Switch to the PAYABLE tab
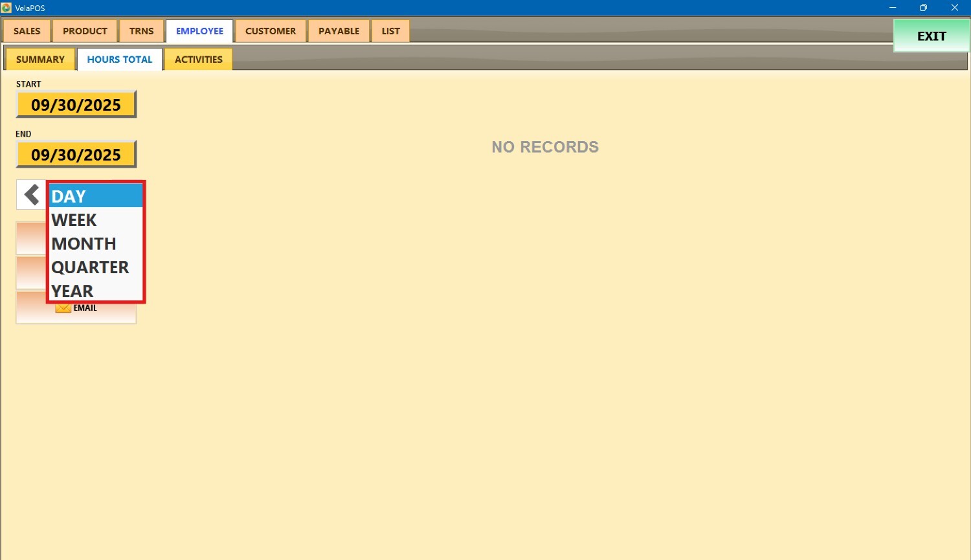The height and width of the screenshot is (560, 971). 339,31
